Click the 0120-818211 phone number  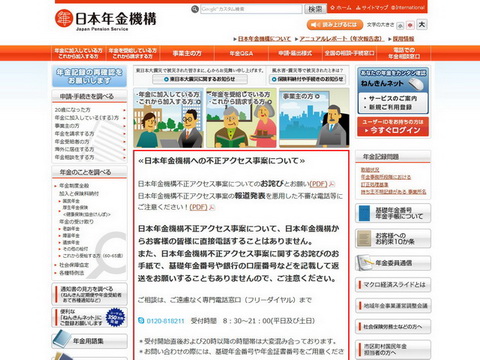(165, 321)
